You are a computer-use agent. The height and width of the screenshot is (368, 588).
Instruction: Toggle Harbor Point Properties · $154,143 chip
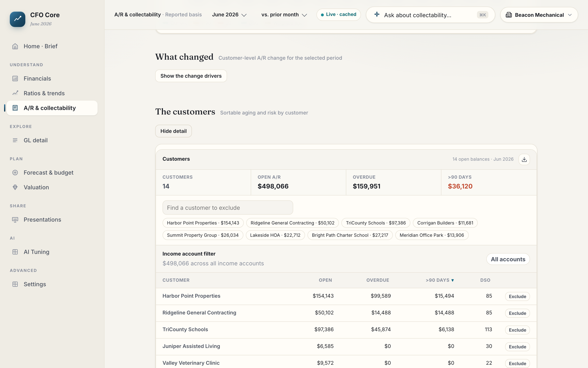click(203, 223)
